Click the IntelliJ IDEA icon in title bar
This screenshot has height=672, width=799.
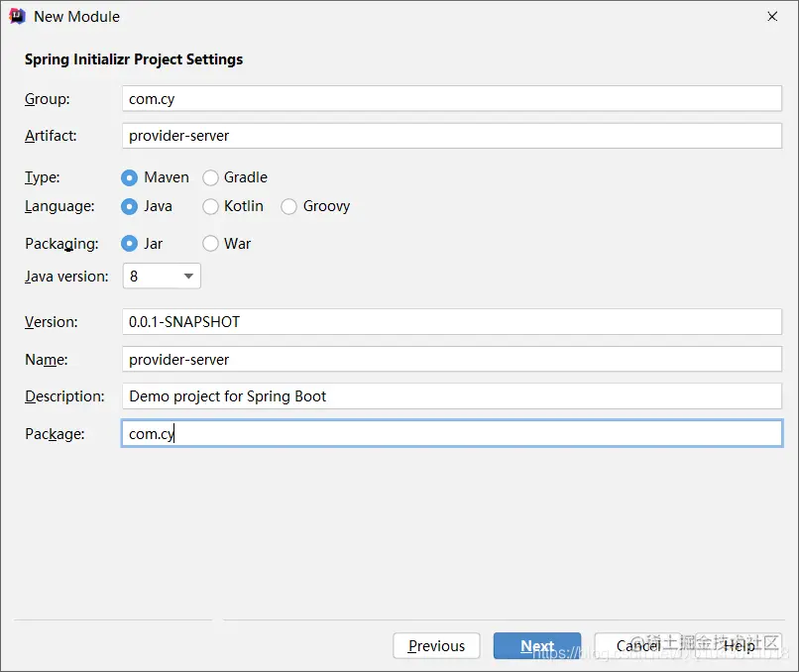tap(17, 16)
